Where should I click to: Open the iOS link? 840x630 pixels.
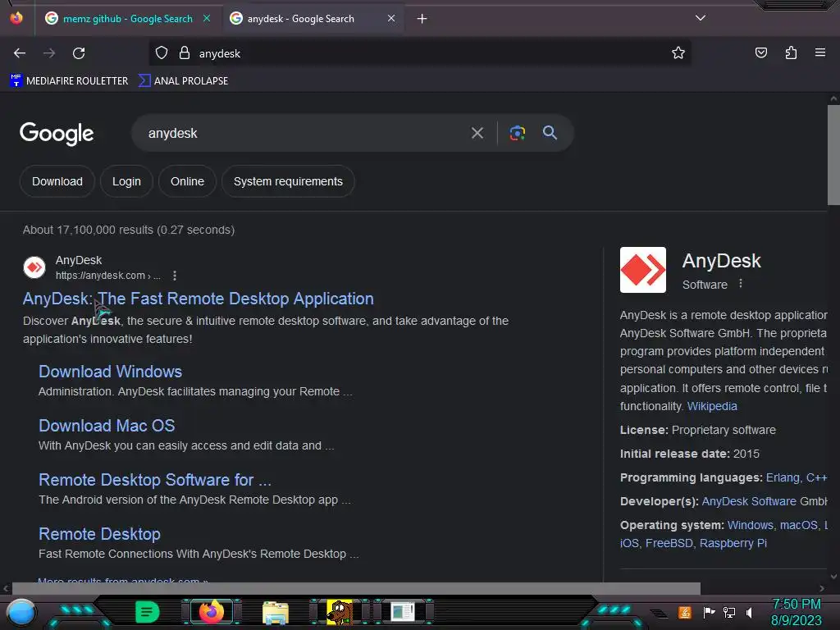point(629,543)
